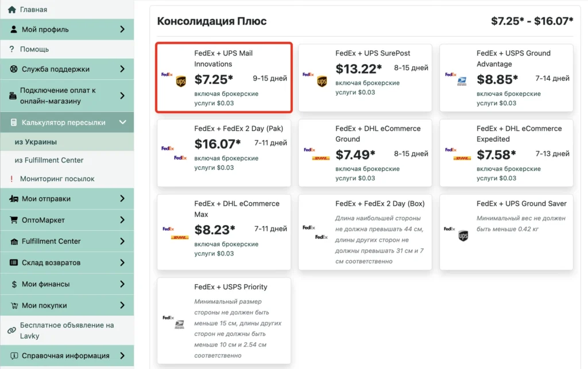Screen dimensions: 588x369
Task: Click the delivery truck icon of Мои отправки
Action: coord(14,199)
